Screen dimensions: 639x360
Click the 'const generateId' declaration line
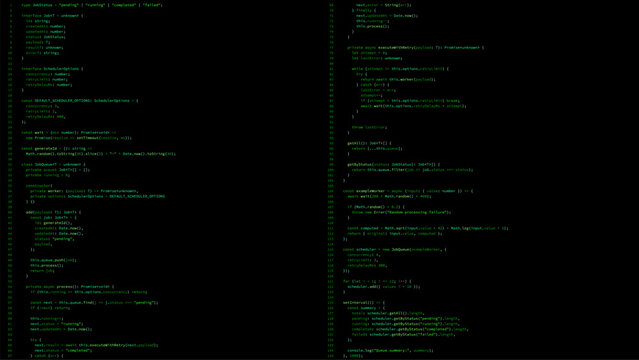tap(57, 148)
